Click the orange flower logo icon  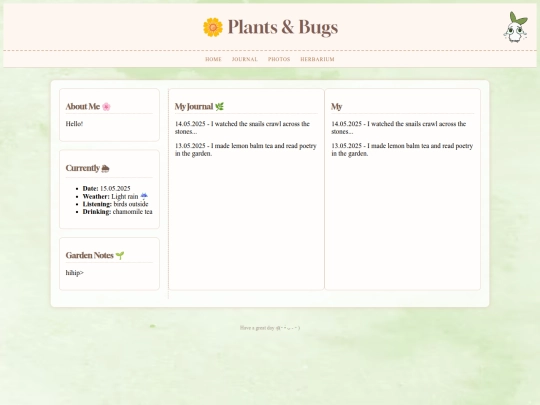212,27
